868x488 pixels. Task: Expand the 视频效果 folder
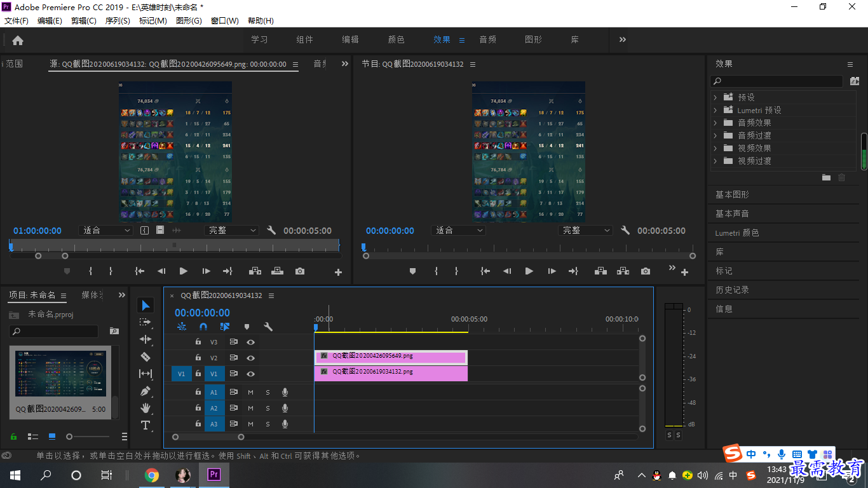pos(715,148)
